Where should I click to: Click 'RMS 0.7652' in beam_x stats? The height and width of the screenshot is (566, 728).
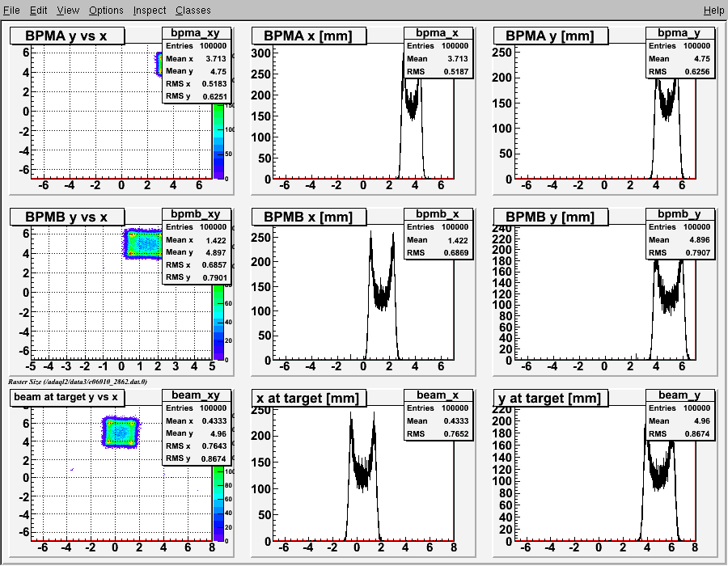point(438,433)
